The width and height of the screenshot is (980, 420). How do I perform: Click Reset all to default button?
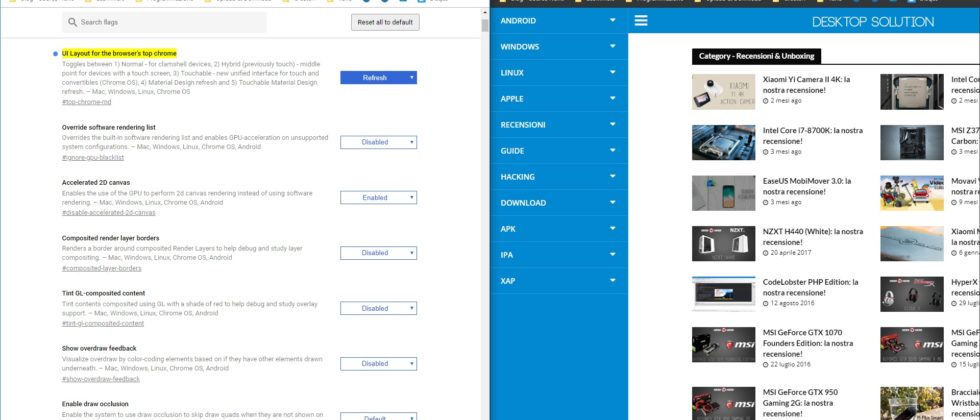tap(385, 22)
